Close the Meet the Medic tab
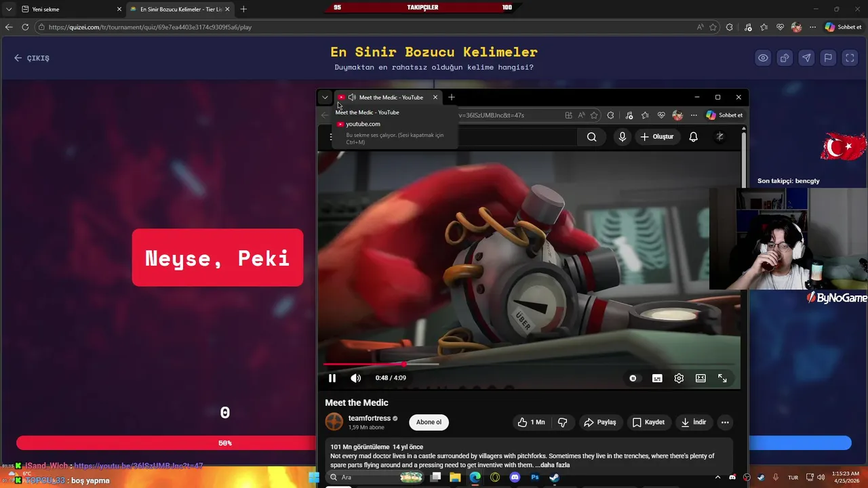The image size is (868, 488). click(435, 98)
